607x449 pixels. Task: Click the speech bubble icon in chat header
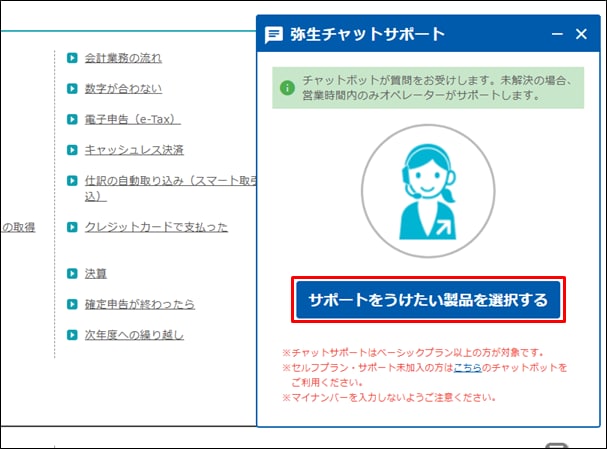pos(274,34)
